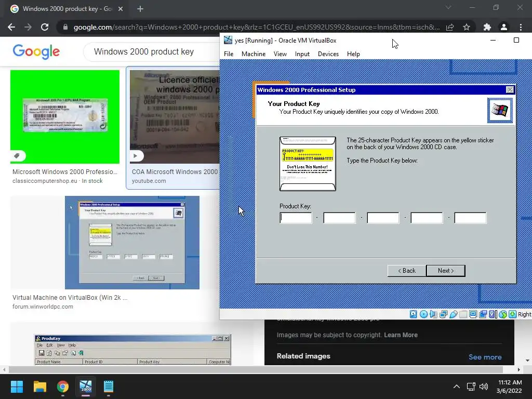
Task: Bookmark this page with the star icon
Action: coord(467,27)
